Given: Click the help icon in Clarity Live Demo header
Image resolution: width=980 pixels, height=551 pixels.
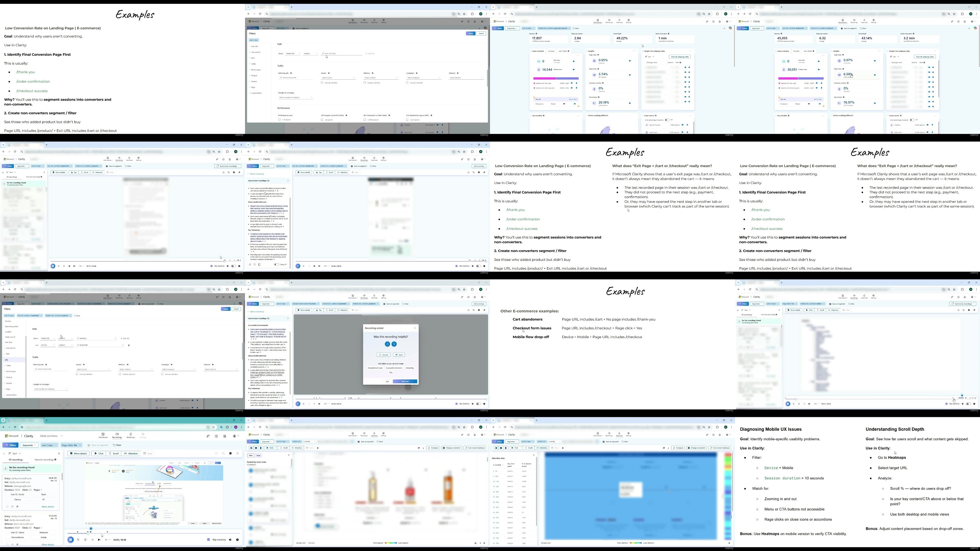Looking at the screenshot, I should (x=217, y=436).
